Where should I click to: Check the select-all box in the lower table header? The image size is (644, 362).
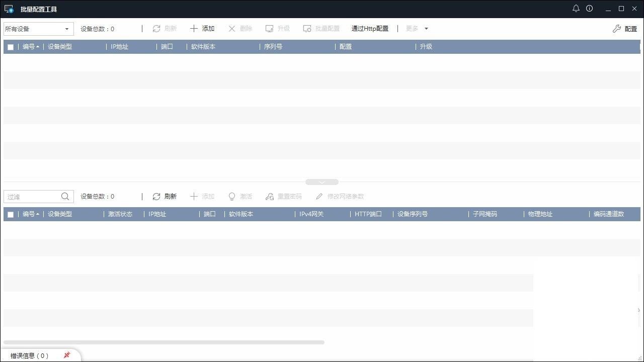pyautogui.click(x=10, y=214)
